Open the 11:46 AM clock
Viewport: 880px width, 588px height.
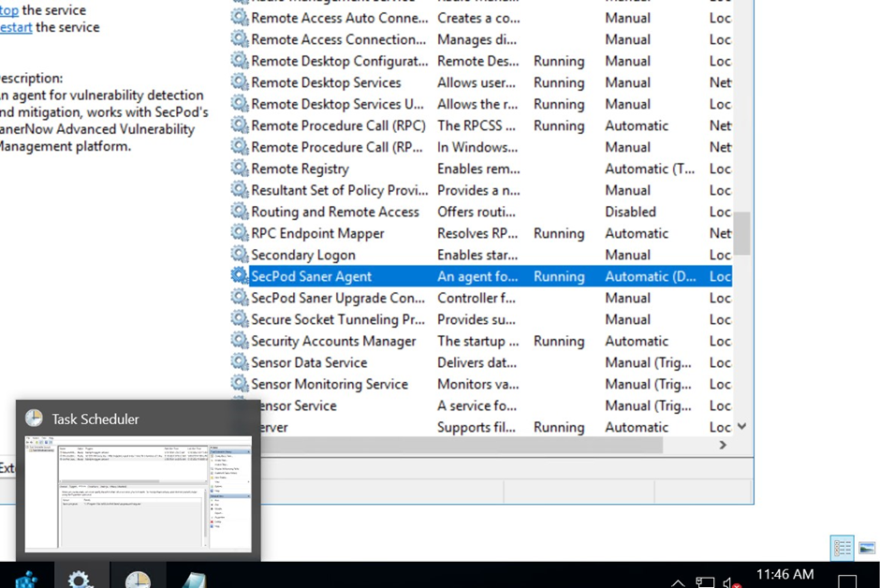tap(785, 575)
